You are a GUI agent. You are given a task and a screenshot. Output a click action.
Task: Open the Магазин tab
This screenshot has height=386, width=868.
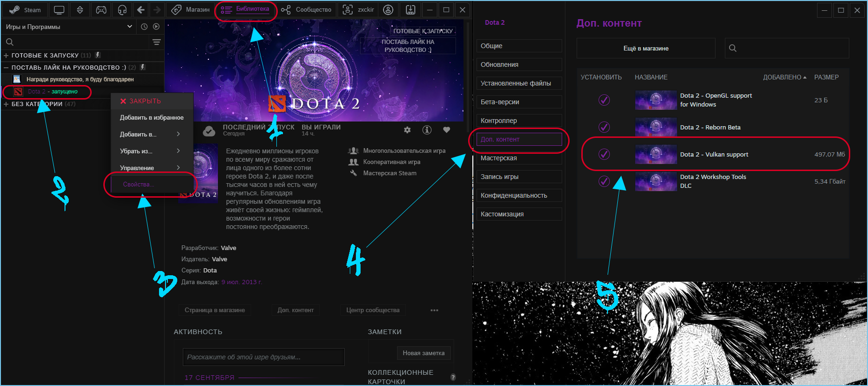tap(190, 10)
